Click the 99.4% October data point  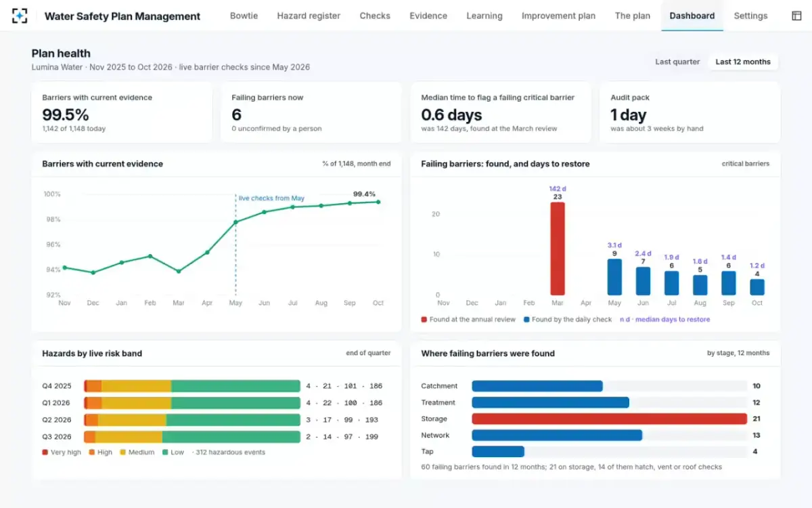(x=378, y=202)
